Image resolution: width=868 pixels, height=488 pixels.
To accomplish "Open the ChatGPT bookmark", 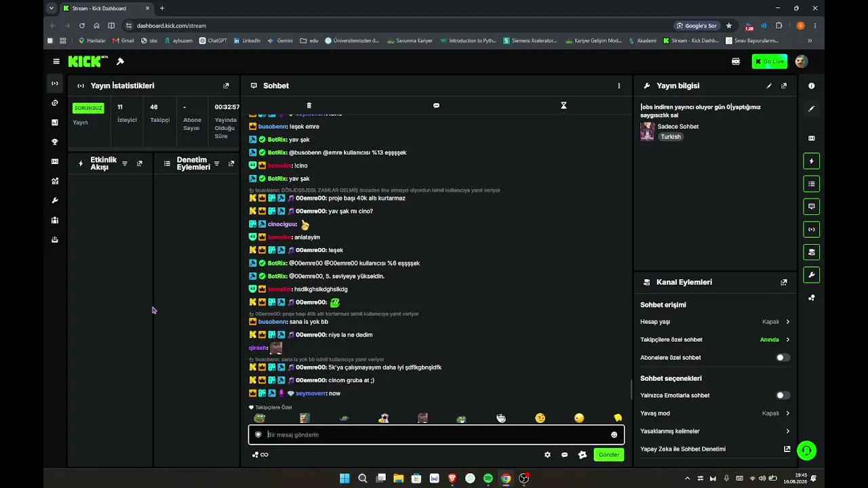I will (x=213, y=41).
